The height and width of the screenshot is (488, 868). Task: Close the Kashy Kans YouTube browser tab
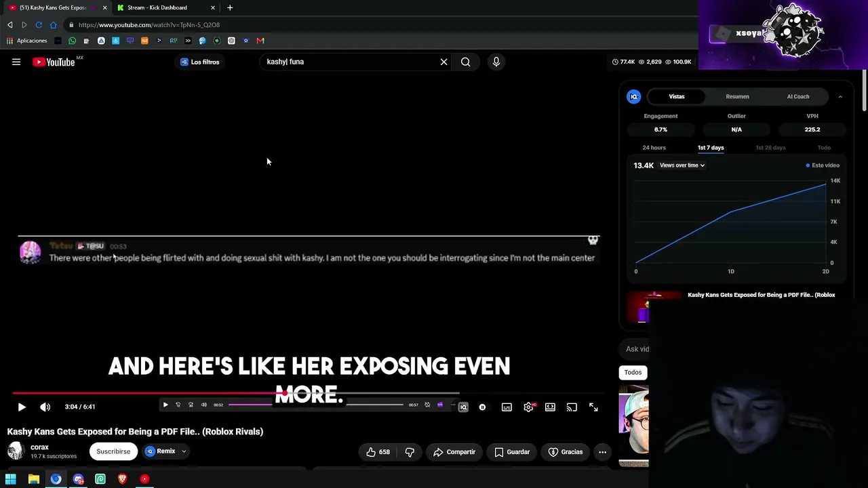click(104, 7)
